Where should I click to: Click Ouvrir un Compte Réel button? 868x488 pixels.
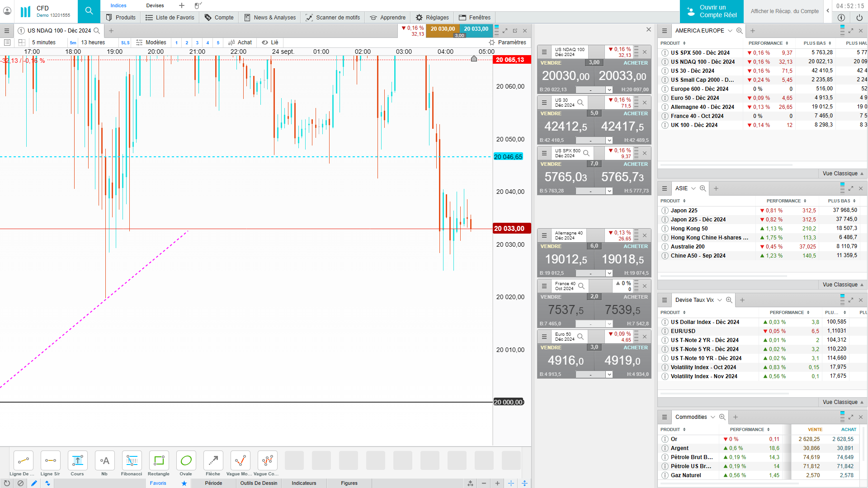(712, 11)
